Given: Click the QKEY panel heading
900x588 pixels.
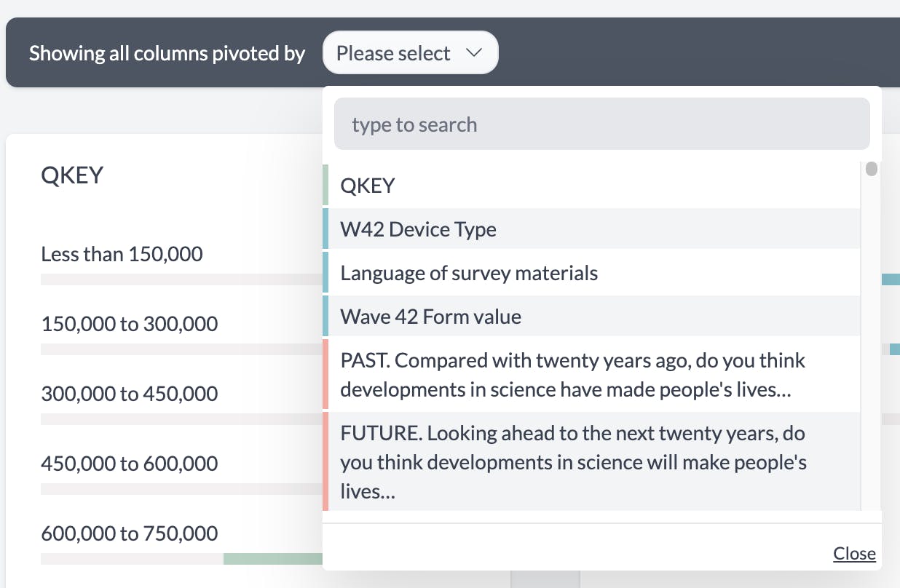Looking at the screenshot, I should (73, 175).
